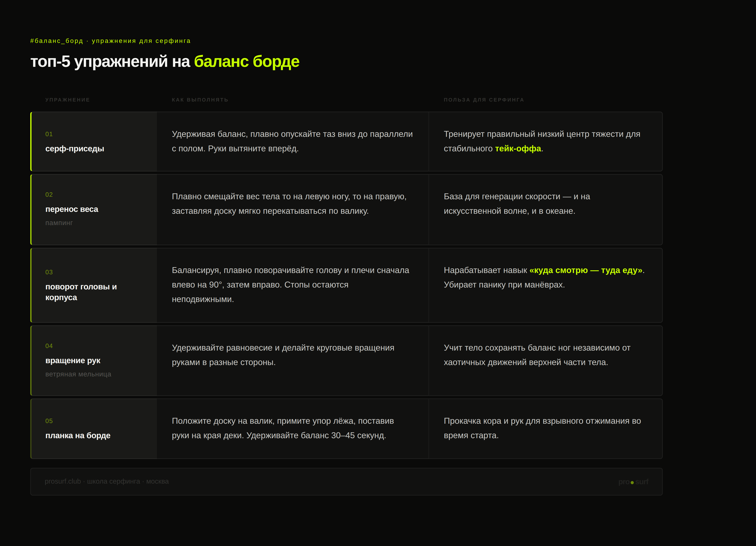Select the УПРАЖНЕНИЕ column header
This screenshot has height=546, width=756.
[68, 100]
